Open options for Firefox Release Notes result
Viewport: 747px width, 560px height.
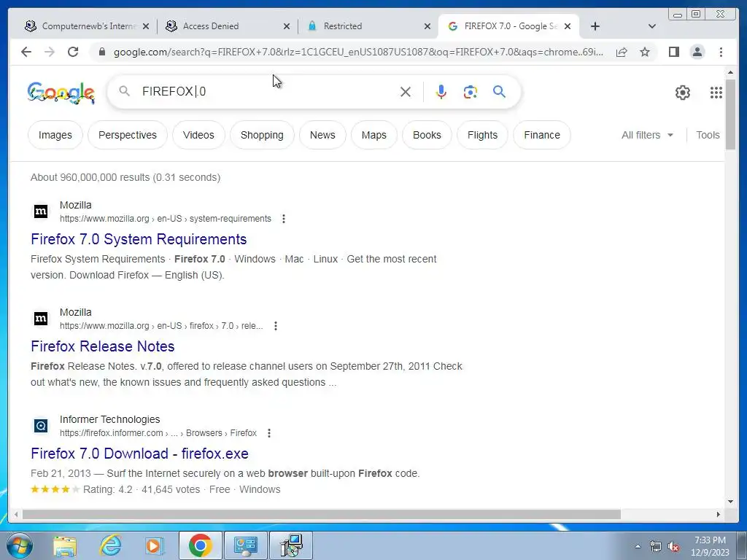(275, 326)
